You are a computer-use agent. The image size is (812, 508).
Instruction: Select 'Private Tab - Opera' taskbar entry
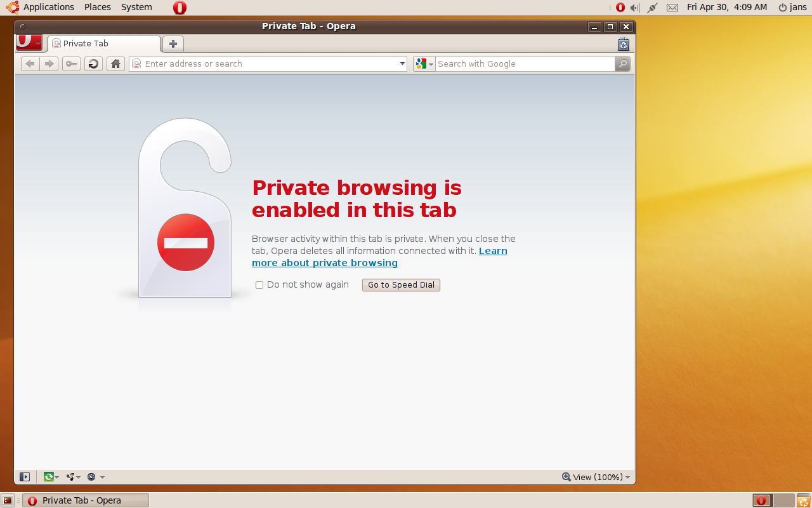point(86,500)
